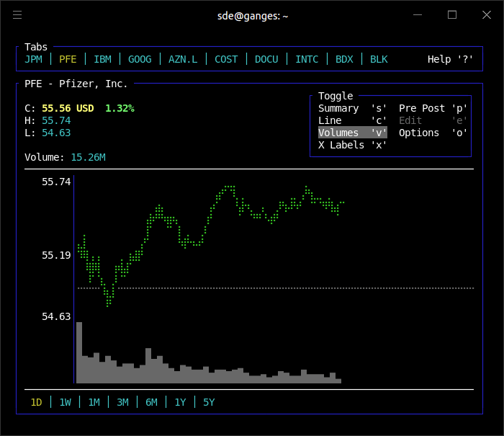The height and width of the screenshot is (436, 504).
Task: Click the 1.32% change percentage
Action: tap(120, 108)
